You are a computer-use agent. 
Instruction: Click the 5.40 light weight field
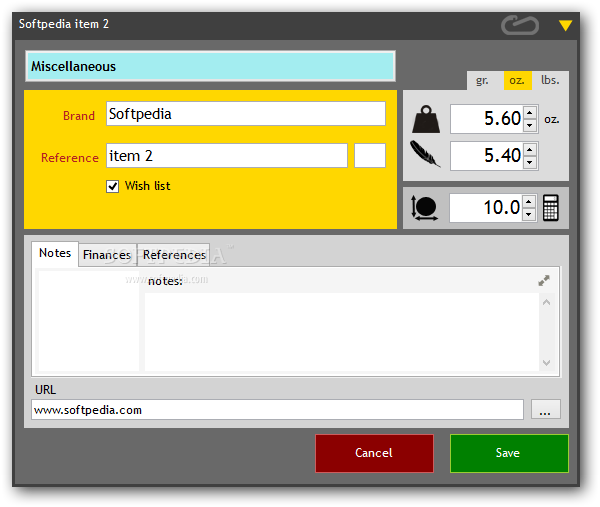tap(486, 156)
